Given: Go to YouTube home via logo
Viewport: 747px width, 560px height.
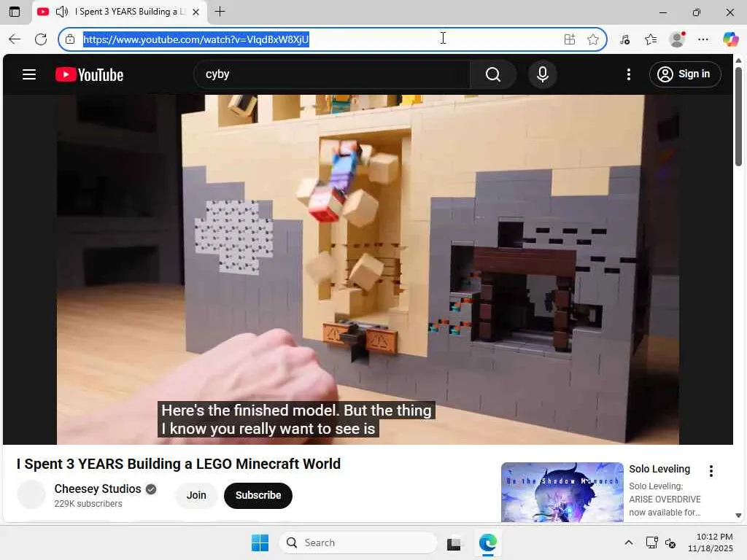Looking at the screenshot, I should tap(89, 75).
